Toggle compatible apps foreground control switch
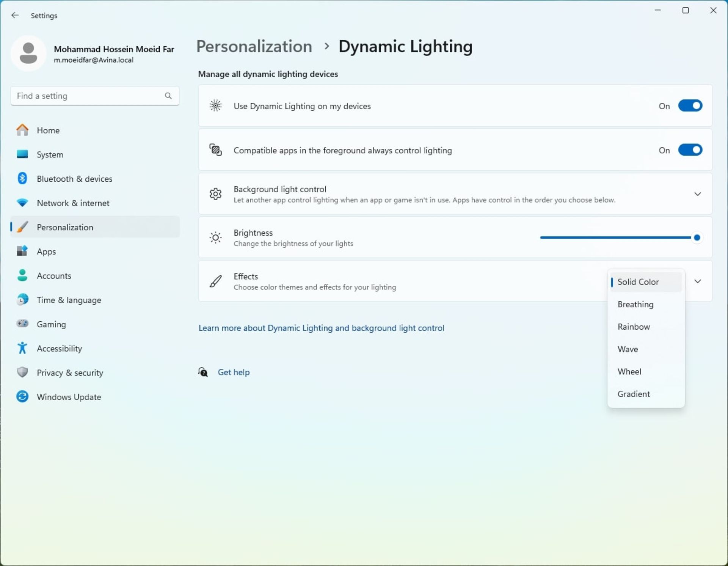The width and height of the screenshot is (728, 566). [690, 150]
